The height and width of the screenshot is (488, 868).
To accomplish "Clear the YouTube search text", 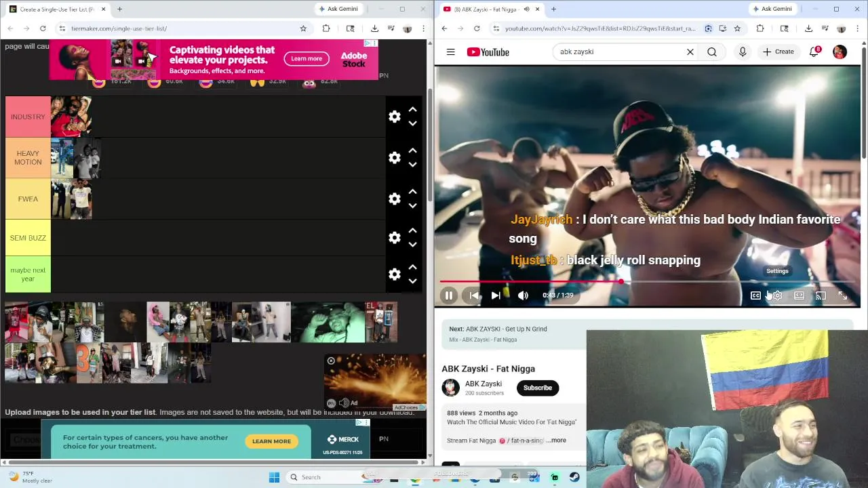I will point(690,52).
